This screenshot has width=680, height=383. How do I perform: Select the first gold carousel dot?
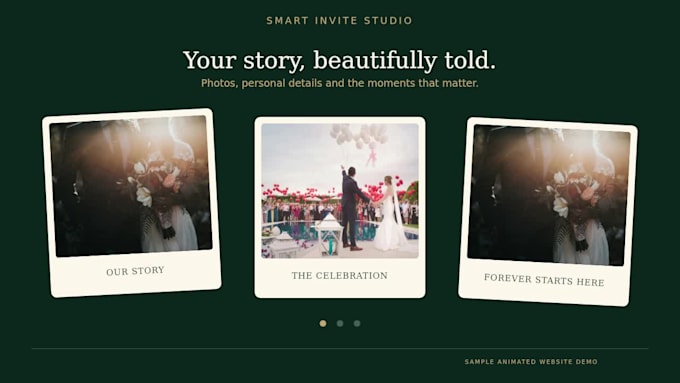323,324
